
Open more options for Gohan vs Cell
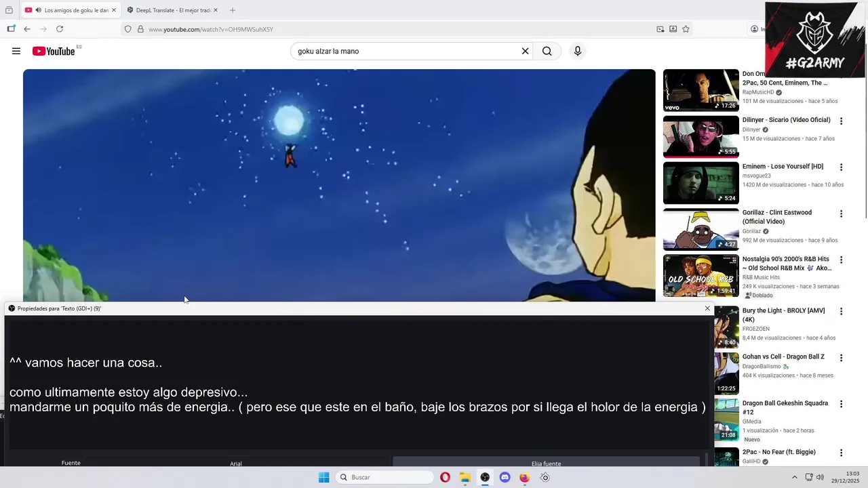tap(841, 358)
